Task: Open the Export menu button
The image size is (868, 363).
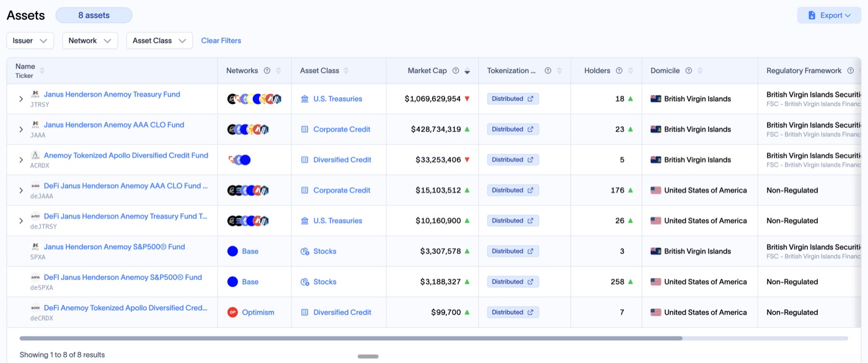Action: click(829, 15)
